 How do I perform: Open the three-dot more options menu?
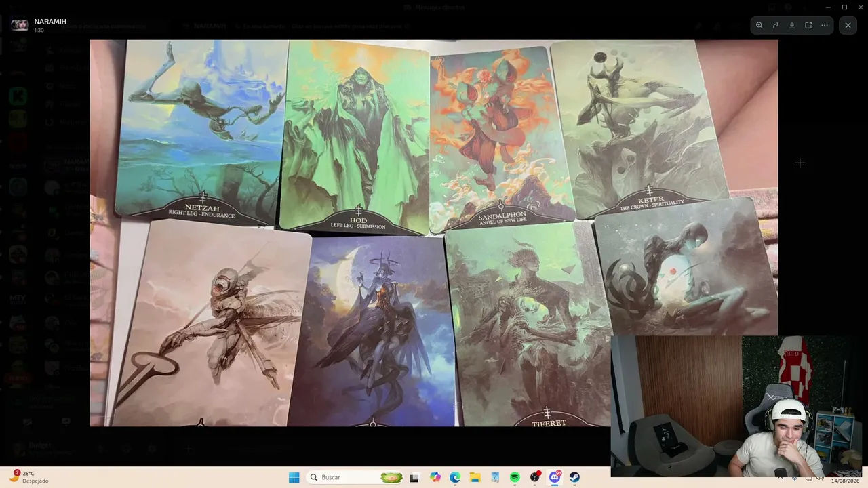tap(825, 25)
